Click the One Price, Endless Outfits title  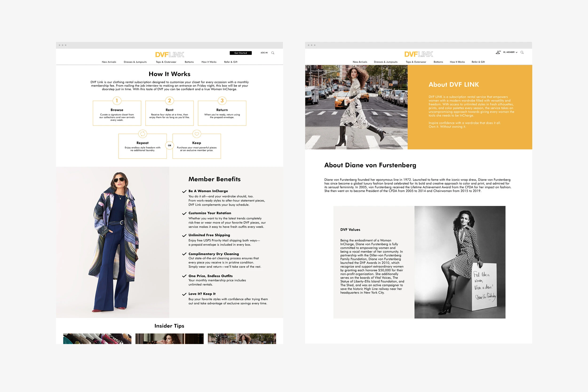(x=211, y=276)
